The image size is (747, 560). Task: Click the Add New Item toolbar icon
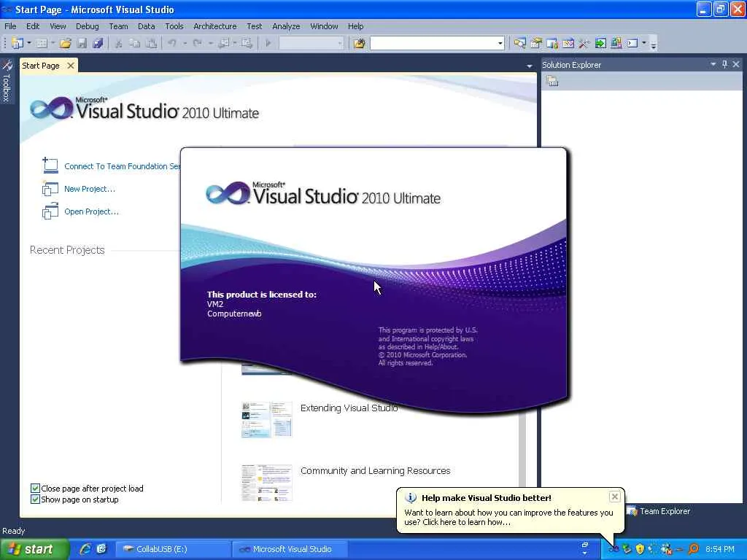coord(42,43)
